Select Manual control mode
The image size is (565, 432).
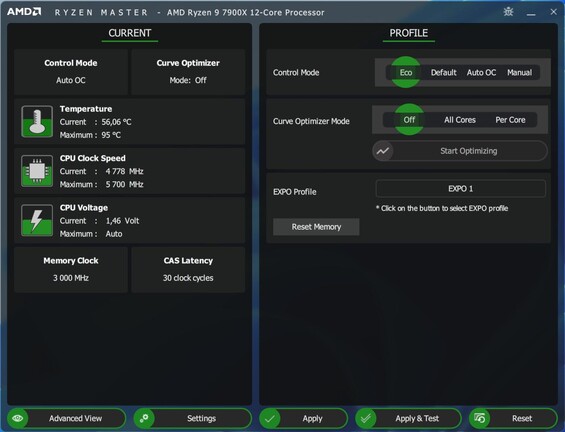coord(520,72)
